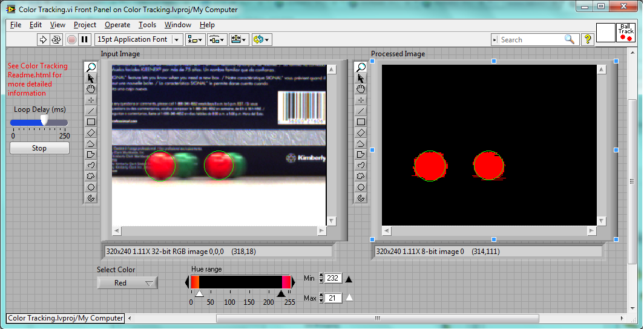Select the Oval tool beside Processed Image
This screenshot has height=329, width=644.
[361, 187]
